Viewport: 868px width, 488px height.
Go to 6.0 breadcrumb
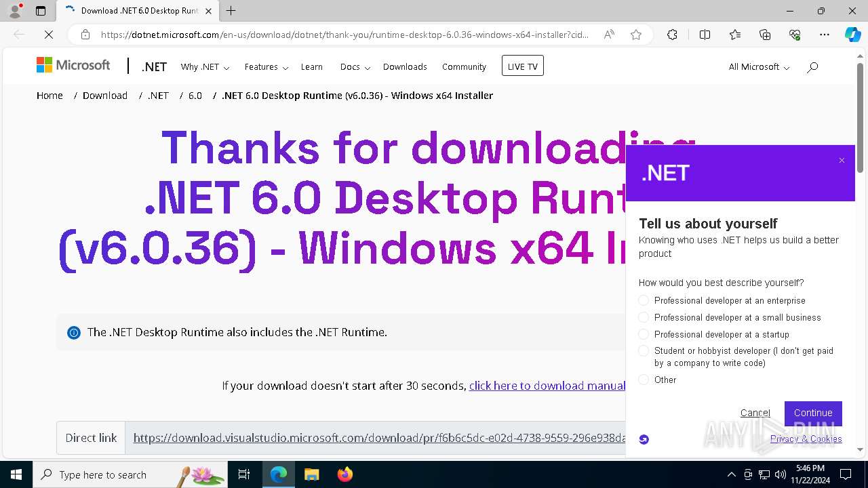[x=195, y=96]
